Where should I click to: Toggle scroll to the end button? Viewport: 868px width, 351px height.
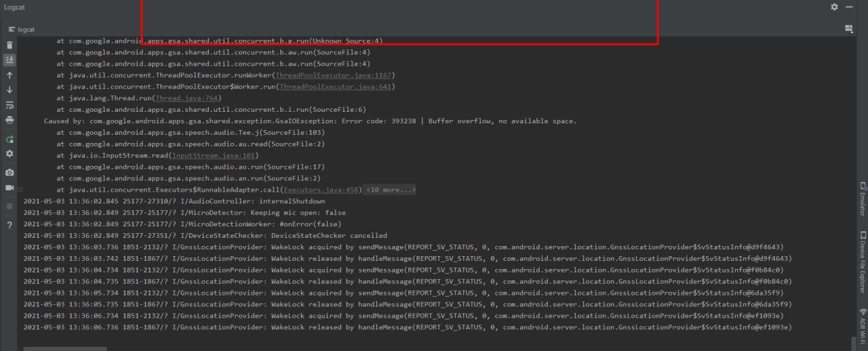pos(9,60)
